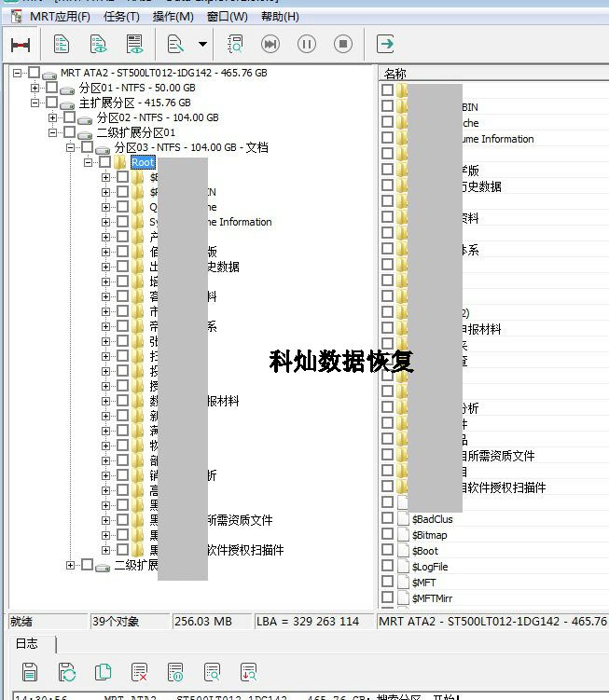Check the 二级扩展分区01 checkbox

pos(69,132)
